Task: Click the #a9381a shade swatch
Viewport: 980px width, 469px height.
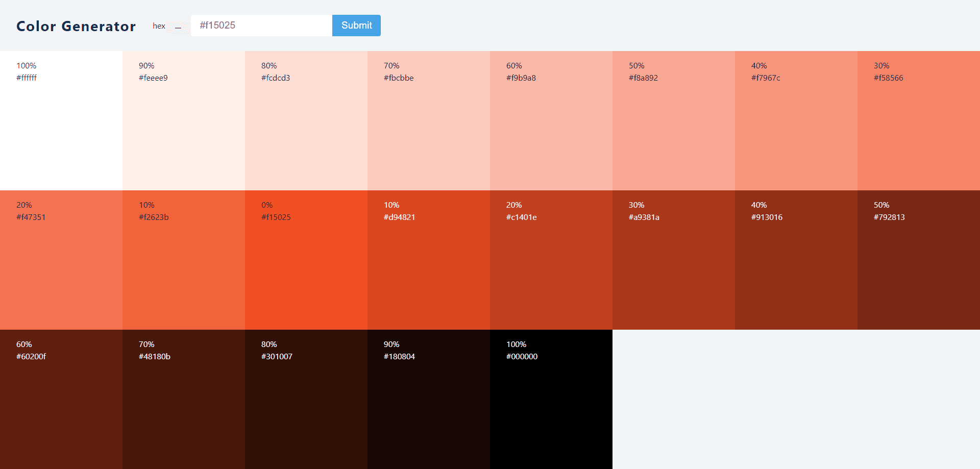Action: tap(674, 260)
